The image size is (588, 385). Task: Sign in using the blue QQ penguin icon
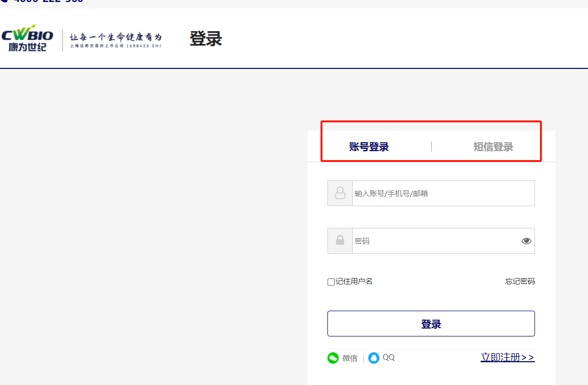(374, 358)
